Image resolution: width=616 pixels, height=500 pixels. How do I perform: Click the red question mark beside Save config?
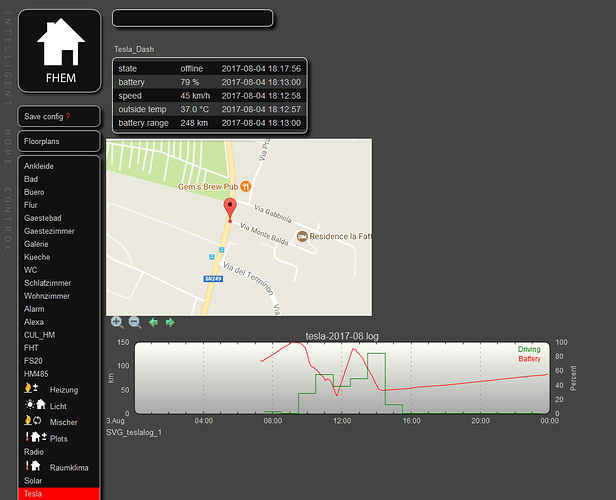(68, 117)
